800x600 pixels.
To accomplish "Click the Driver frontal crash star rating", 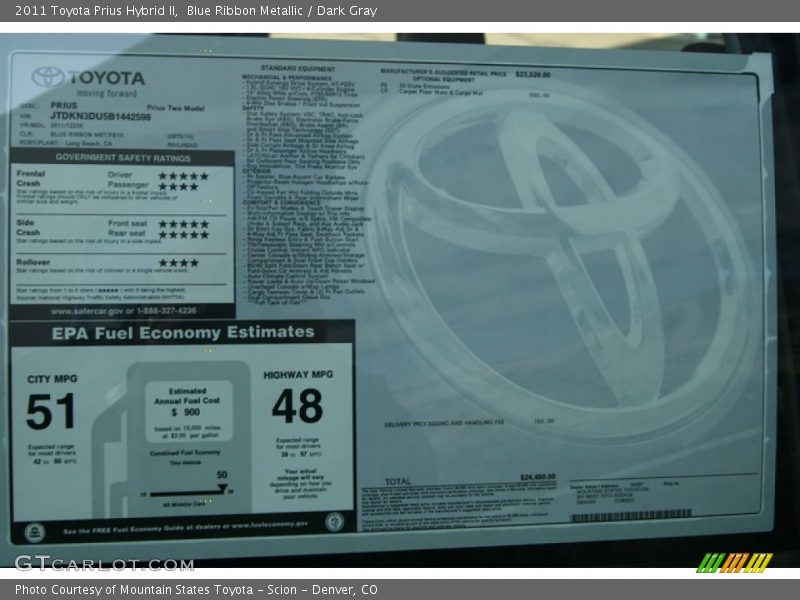I will 184,175.
